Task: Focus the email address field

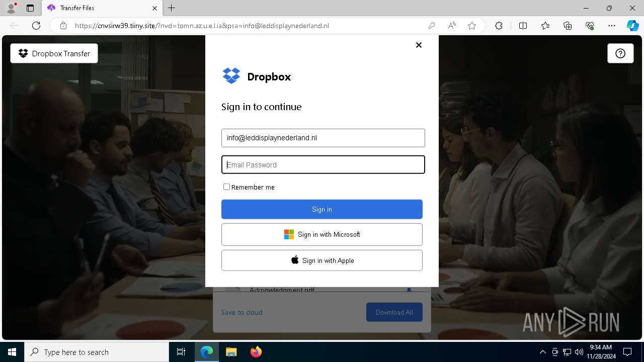Action: 323,138
